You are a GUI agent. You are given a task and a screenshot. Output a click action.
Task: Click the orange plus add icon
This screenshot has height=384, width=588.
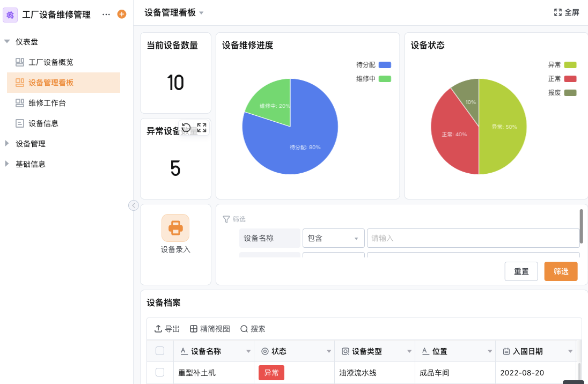tap(122, 14)
